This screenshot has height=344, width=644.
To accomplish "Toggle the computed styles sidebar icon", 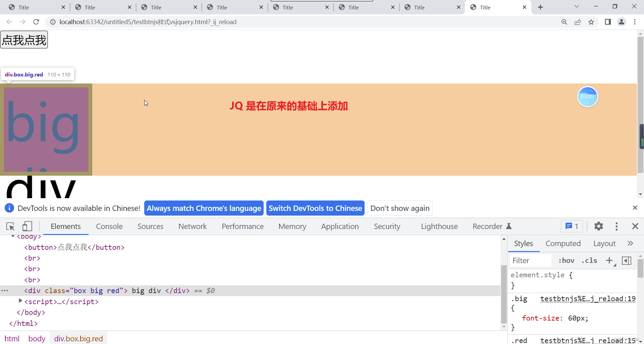I will click(x=627, y=261).
